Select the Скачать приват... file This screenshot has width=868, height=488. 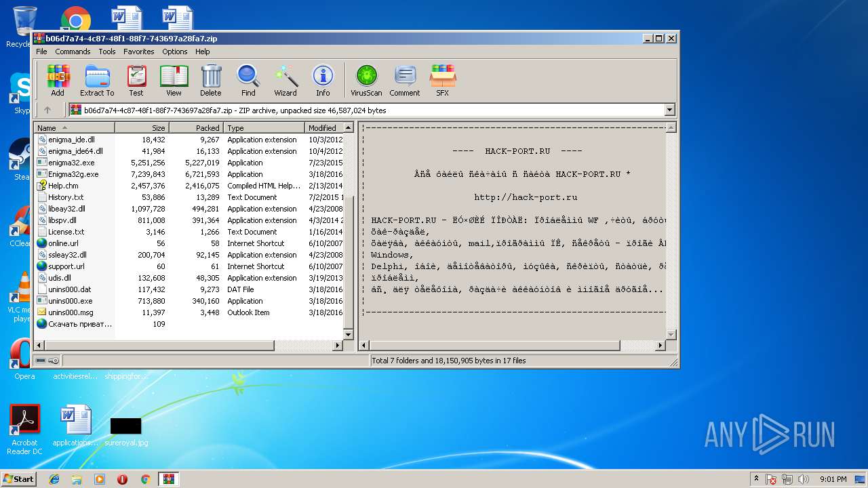tap(80, 324)
